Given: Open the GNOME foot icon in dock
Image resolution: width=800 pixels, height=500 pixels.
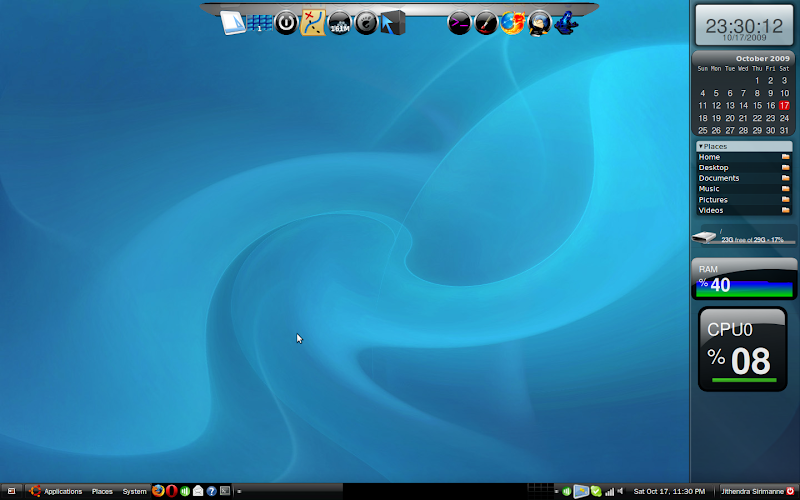Looking at the screenshot, I should [x=366, y=23].
